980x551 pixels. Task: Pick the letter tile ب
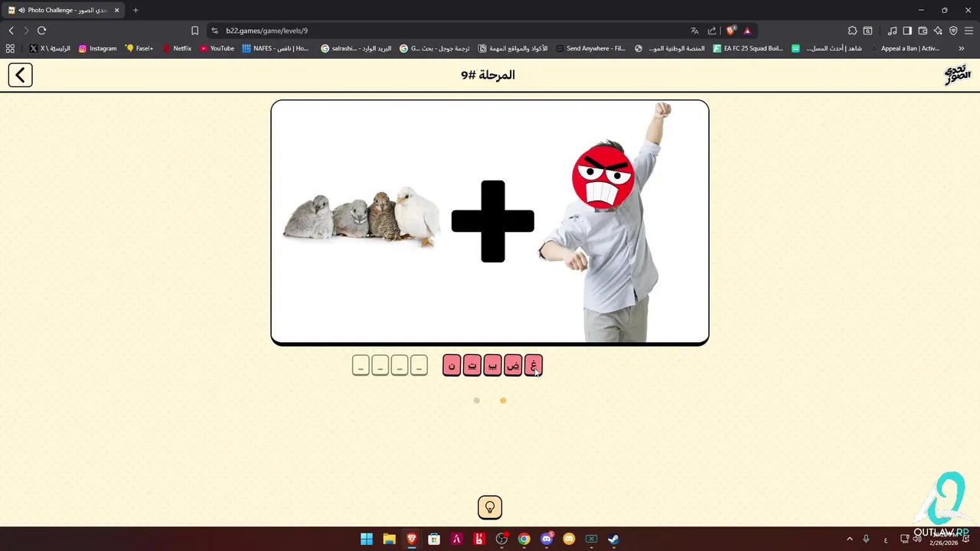coord(492,366)
